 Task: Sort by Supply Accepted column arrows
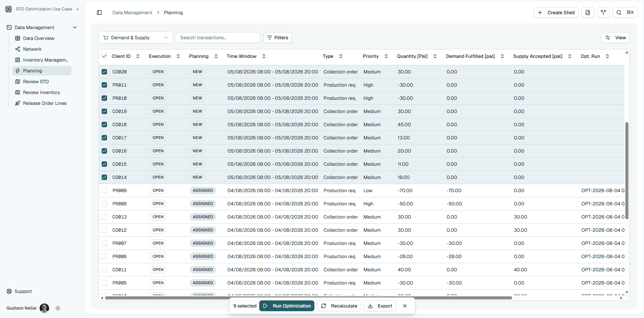[570, 56]
